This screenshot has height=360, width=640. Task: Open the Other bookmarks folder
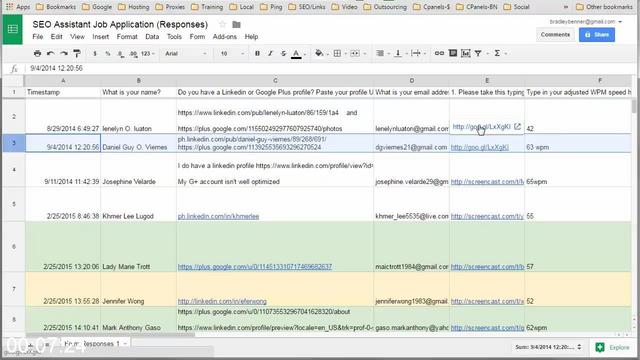click(604, 7)
